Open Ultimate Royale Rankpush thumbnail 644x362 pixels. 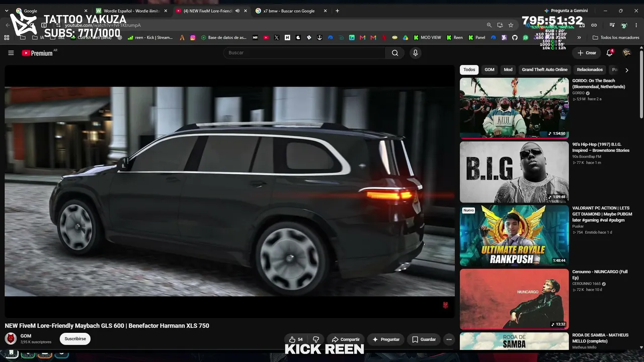point(514,235)
